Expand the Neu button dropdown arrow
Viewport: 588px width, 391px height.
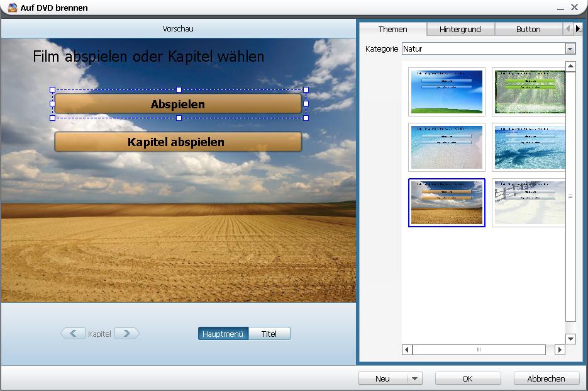point(414,378)
